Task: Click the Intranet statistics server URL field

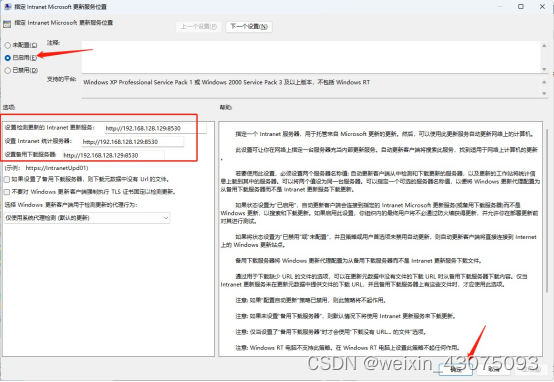Action: pos(132,142)
